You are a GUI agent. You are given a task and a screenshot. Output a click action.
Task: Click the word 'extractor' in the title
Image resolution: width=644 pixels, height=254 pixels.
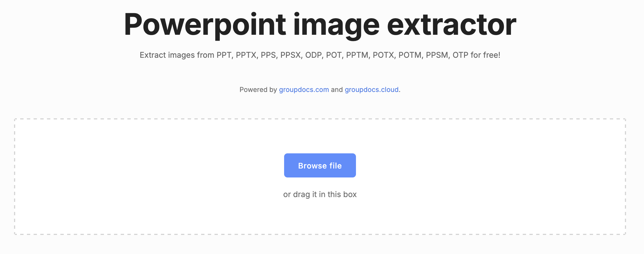coord(451,25)
